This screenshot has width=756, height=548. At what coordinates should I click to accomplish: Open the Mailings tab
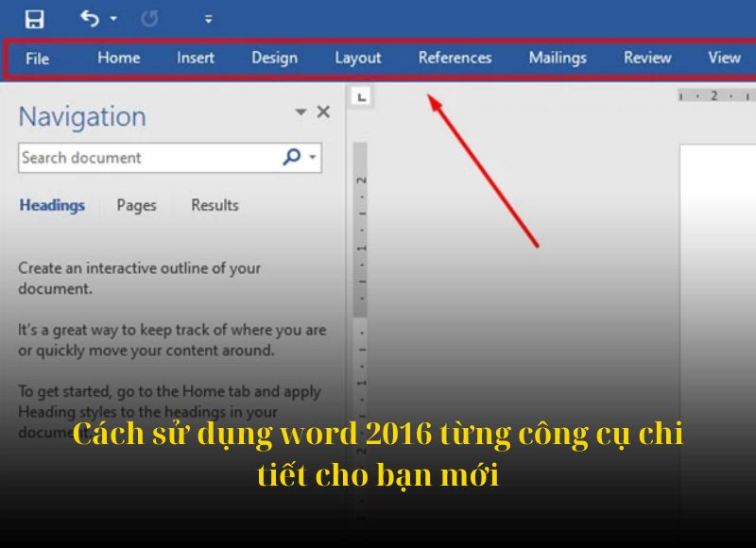558,58
